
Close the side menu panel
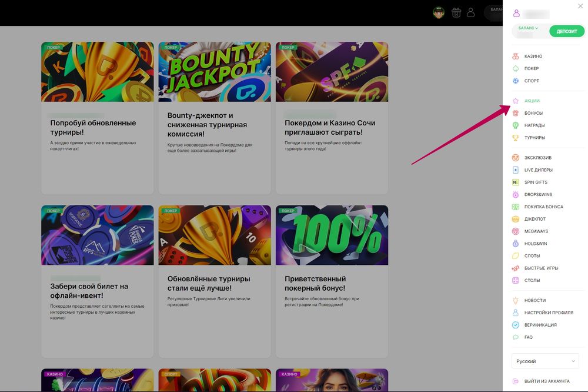click(580, 6)
